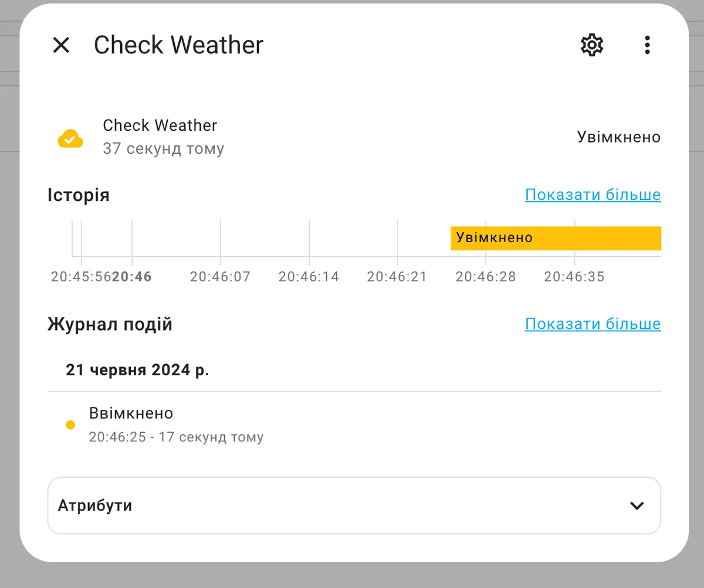The width and height of the screenshot is (704, 588).
Task: Click the Ввімкнено logbook entry
Action: pos(354,424)
